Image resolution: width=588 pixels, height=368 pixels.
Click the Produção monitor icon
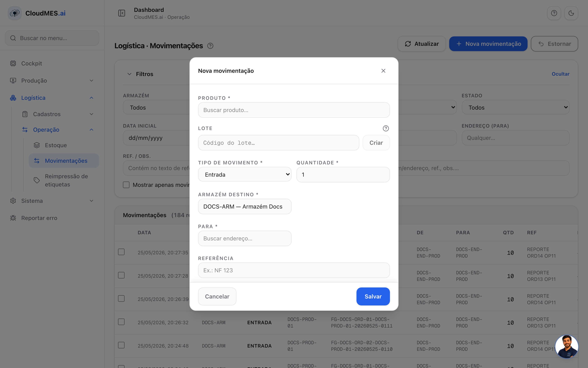pos(13,81)
